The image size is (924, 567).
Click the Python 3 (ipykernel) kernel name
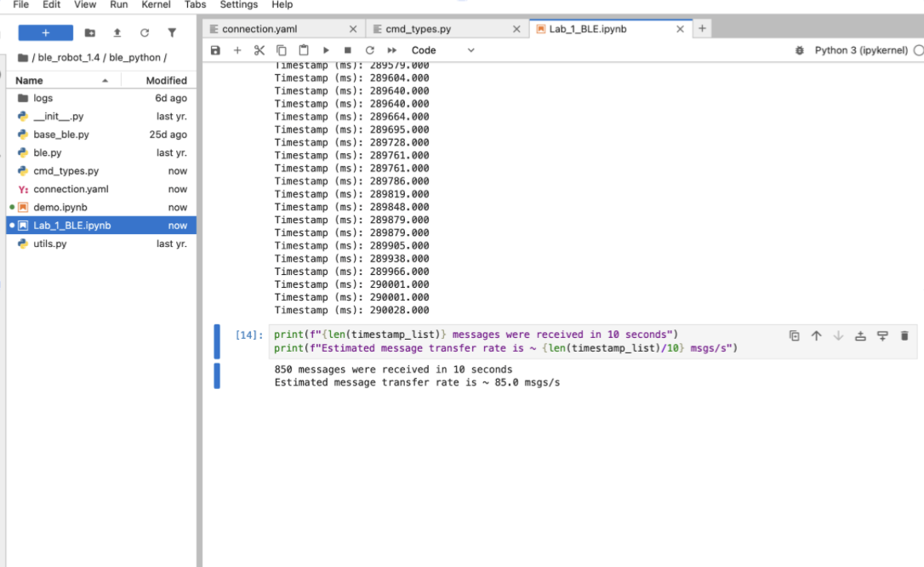(x=861, y=51)
